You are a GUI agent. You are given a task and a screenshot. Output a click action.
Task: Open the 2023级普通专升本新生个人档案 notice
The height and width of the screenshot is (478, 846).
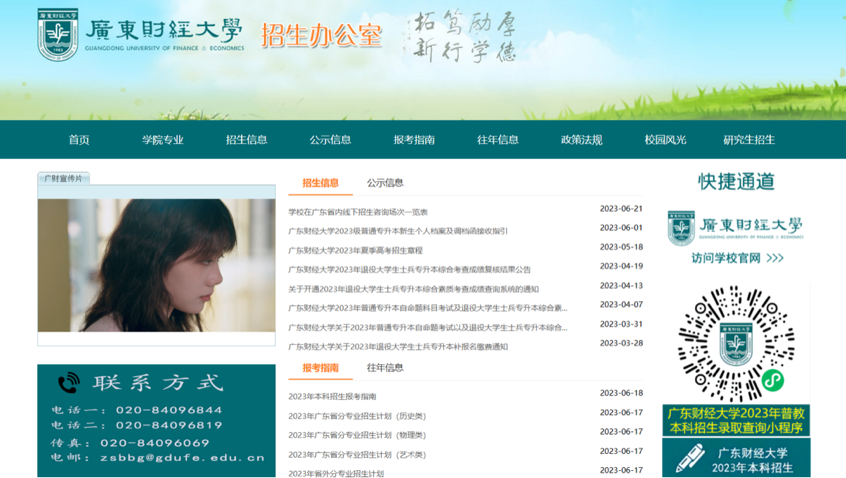398,231
